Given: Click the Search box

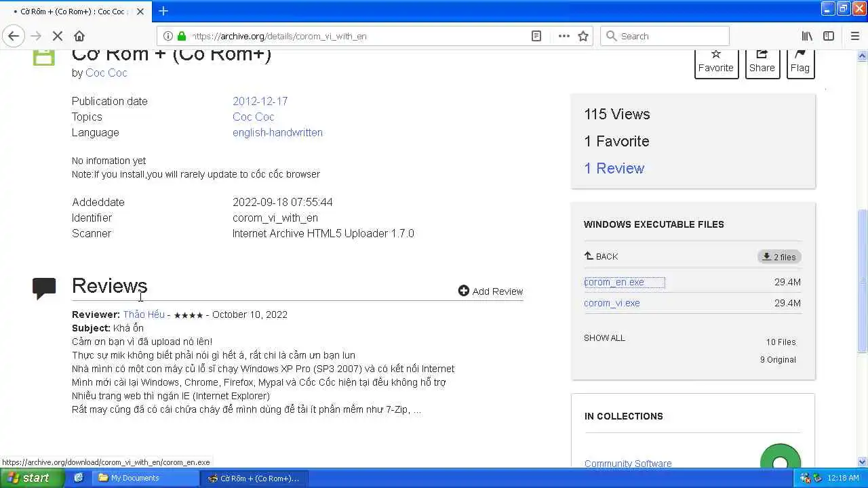Looking at the screenshot, I should 665,36.
